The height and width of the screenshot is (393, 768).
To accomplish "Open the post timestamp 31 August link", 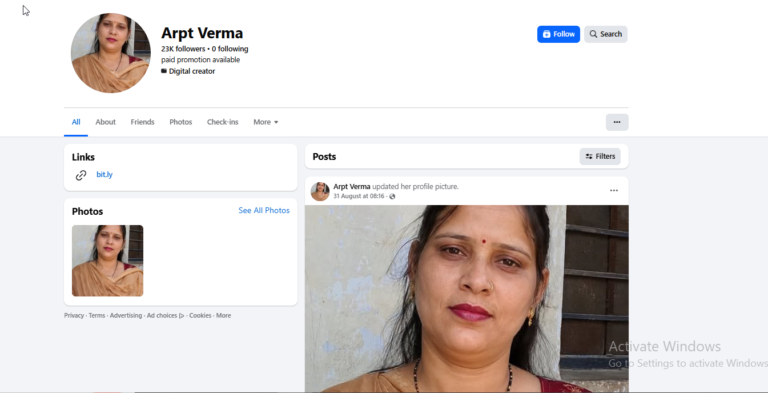I will pyautogui.click(x=359, y=196).
